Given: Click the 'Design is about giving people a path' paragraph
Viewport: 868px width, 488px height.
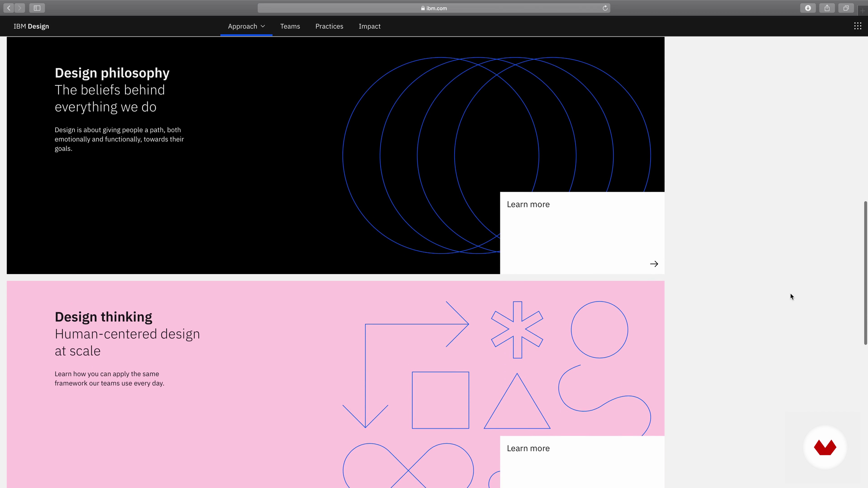Looking at the screenshot, I should click(119, 139).
